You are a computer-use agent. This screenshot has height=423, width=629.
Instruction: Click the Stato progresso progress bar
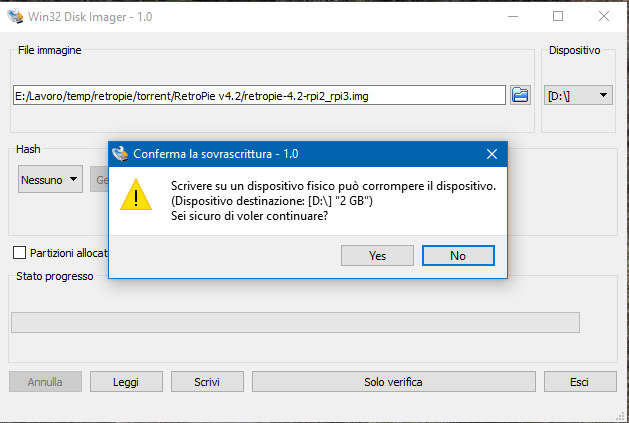[x=295, y=322]
